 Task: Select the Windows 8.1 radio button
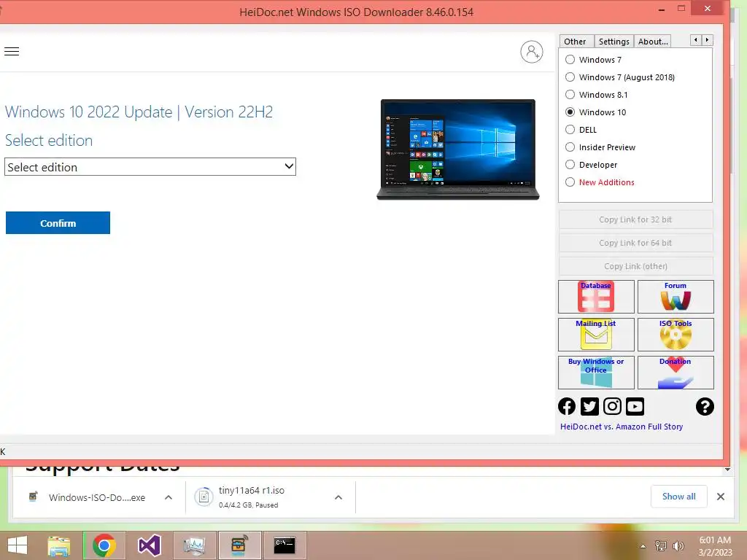coord(570,95)
